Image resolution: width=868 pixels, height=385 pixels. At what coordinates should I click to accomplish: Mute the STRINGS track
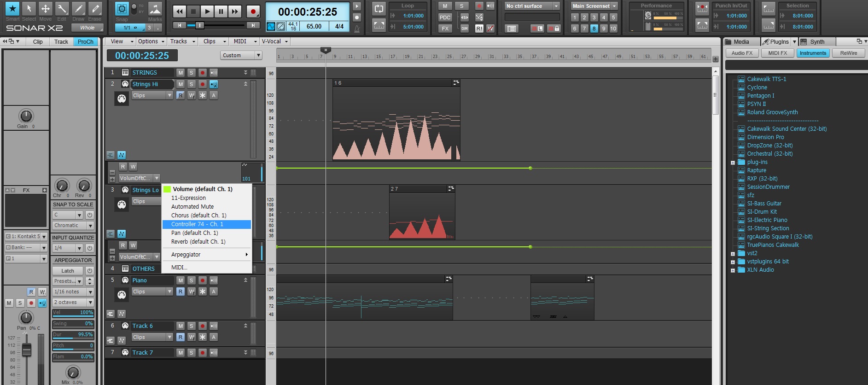click(x=181, y=73)
